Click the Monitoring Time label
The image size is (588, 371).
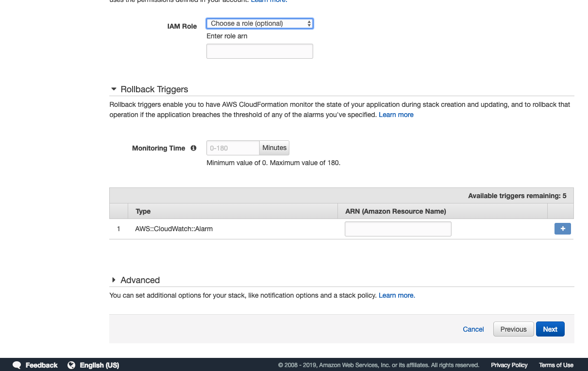(159, 148)
